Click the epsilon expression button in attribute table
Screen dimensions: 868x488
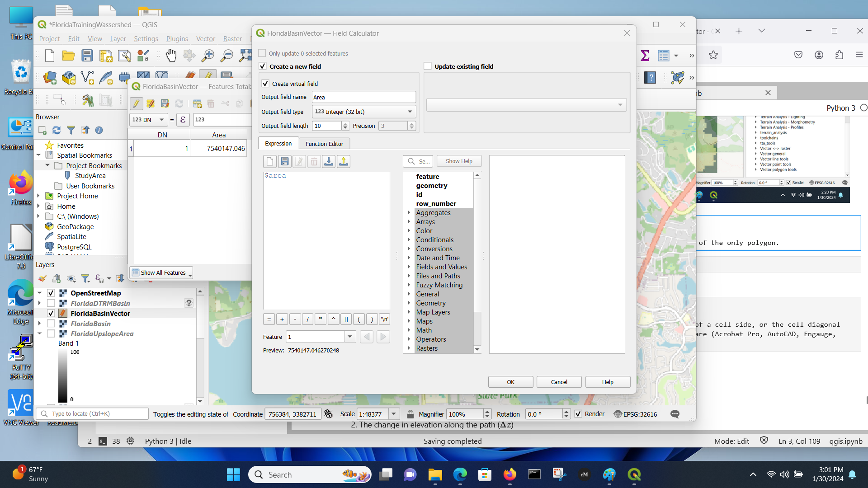(x=183, y=120)
